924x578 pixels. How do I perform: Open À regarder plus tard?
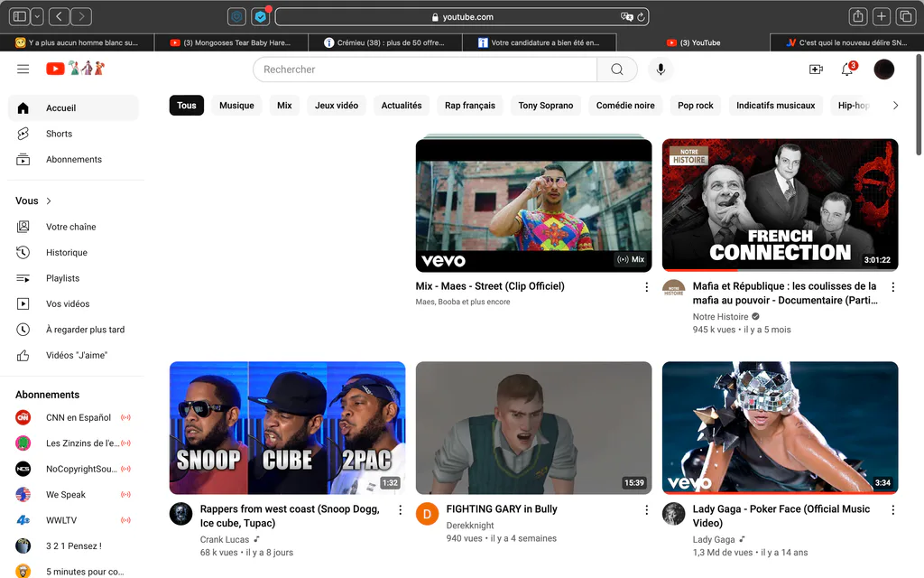pos(74,330)
